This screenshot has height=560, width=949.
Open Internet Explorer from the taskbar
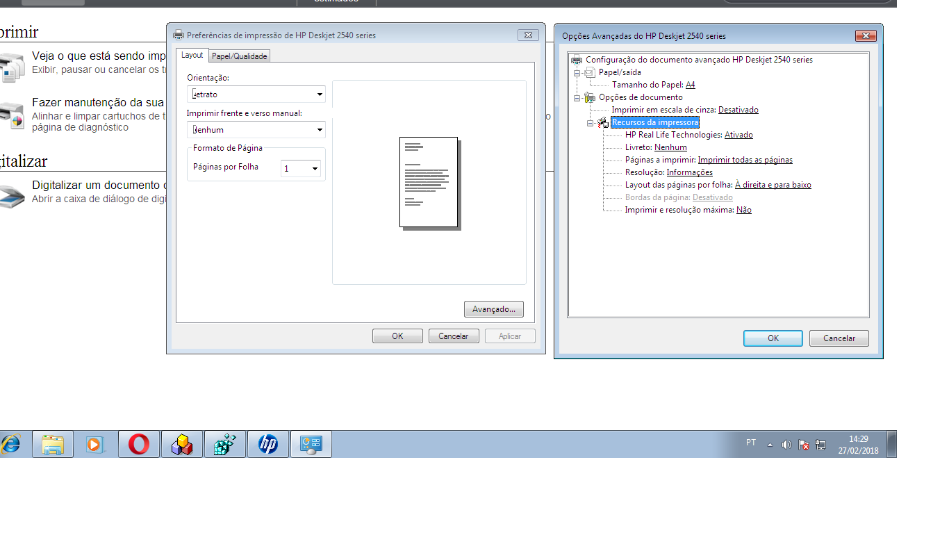[10, 444]
